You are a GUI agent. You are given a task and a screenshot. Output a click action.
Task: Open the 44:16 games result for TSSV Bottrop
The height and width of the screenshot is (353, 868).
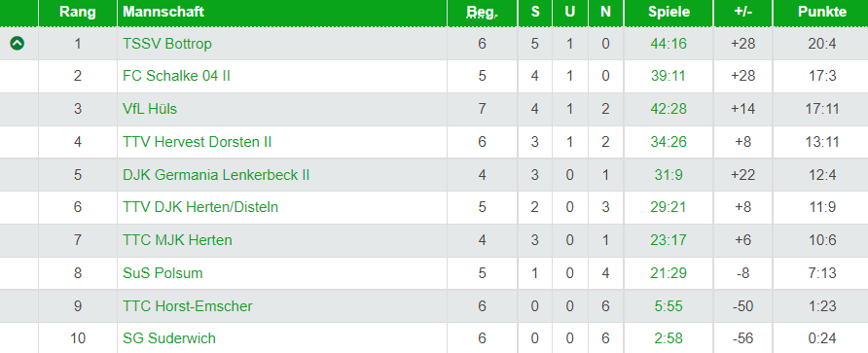[669, 44]
